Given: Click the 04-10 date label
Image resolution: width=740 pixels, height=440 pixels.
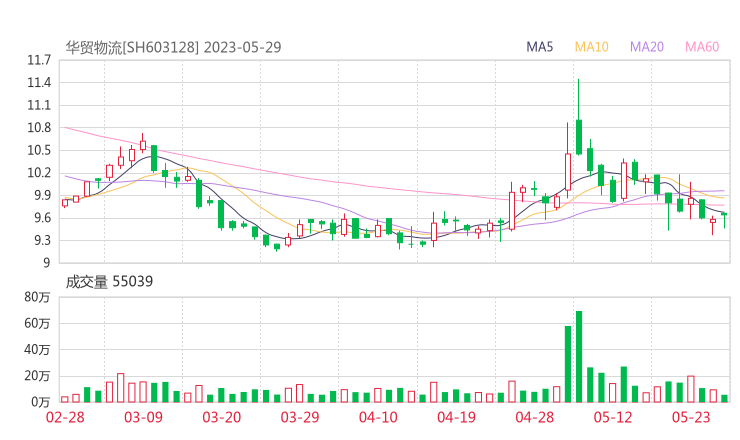Looking at the screenshot, I should point(378,417).
